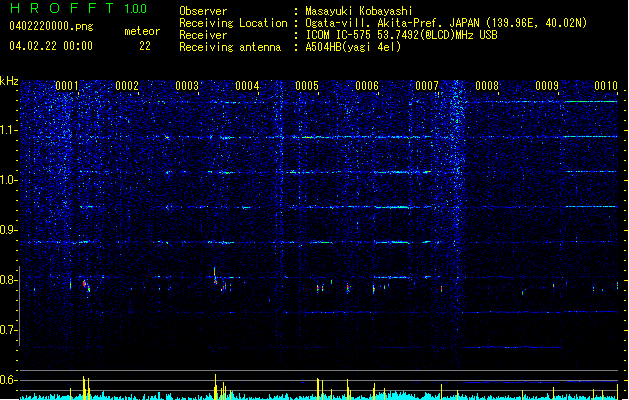Screen dimensions: 629x400
Task: Click time marker 0001
Action: pyautogui.click(x=67, y=86)
